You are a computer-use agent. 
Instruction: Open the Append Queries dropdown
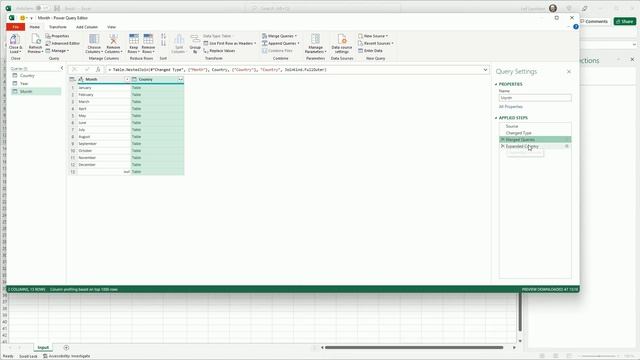coord(280,43)
